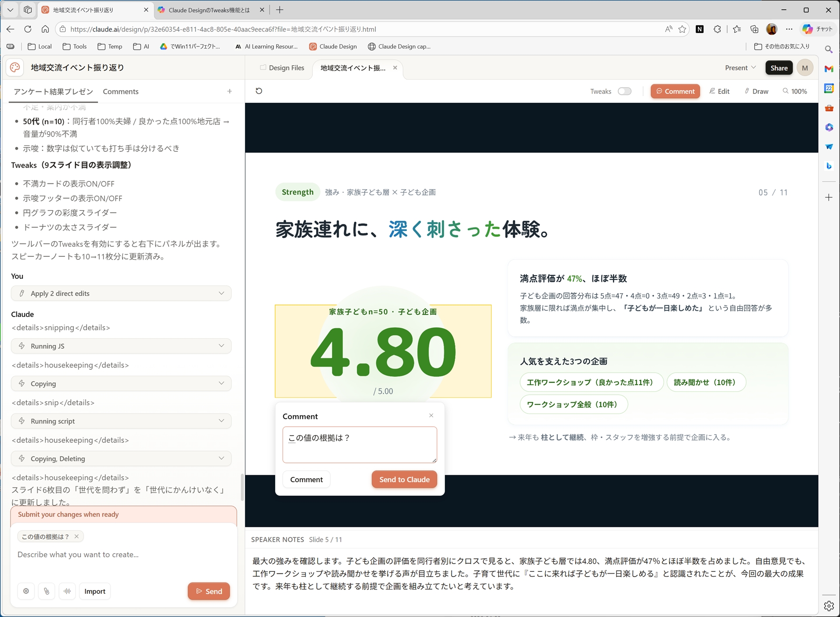This screenshot has height=617, width=840.
Task: Click the Send to Claude button
Action: (404, 479)
